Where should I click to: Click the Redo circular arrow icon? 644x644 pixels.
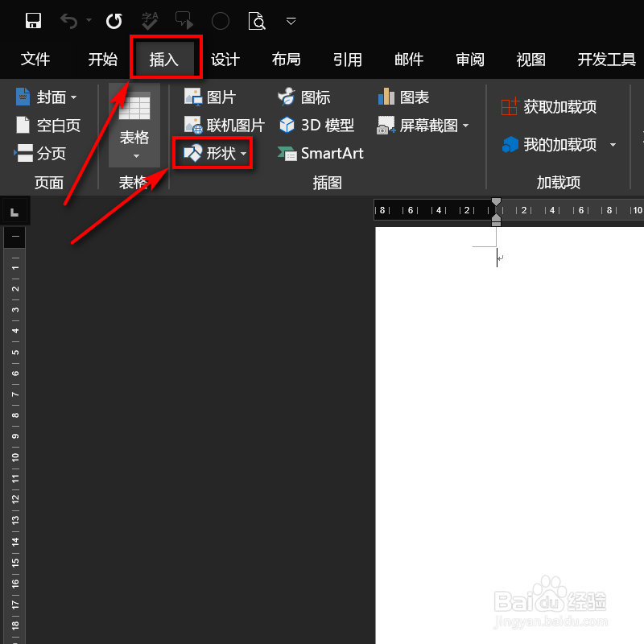click(114, 21)
